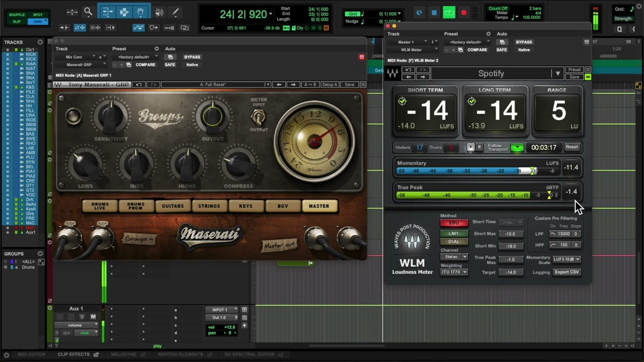
Task: Toggle Aux 1 track Solo button
Action: (82, 317)
